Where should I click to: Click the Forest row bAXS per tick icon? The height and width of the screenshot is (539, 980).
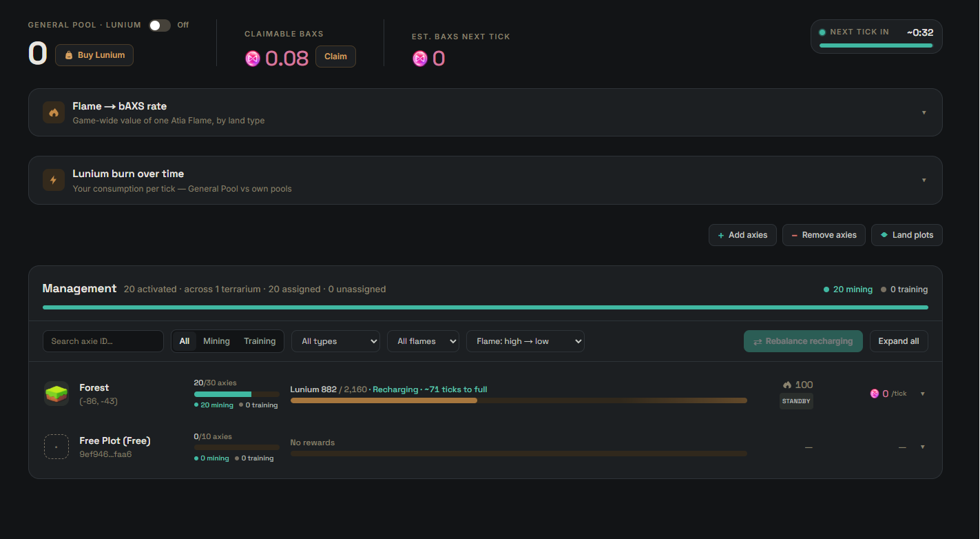point(875,394)
